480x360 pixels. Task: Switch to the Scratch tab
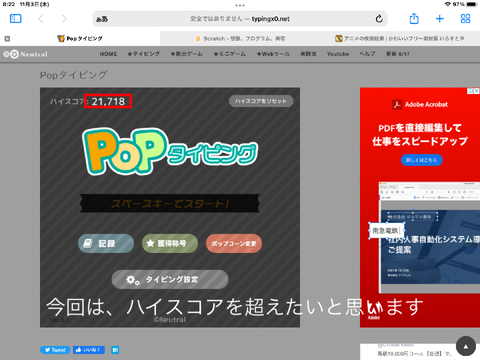pos(240,39)
